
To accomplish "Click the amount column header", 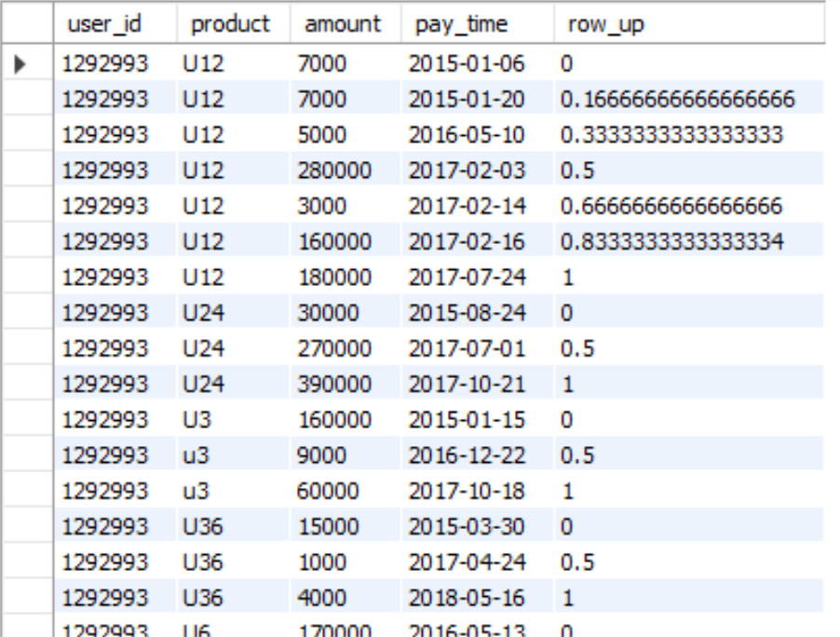I will click(345, 23).
